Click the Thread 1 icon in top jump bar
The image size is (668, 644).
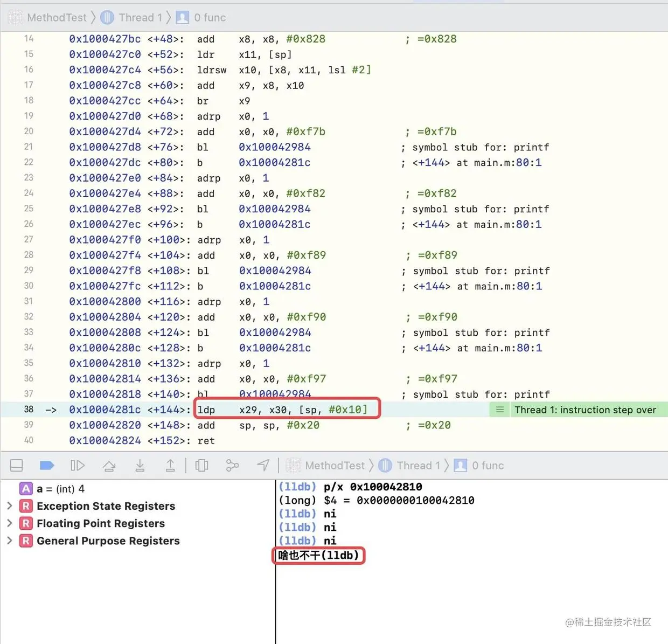tap(107, 18)
